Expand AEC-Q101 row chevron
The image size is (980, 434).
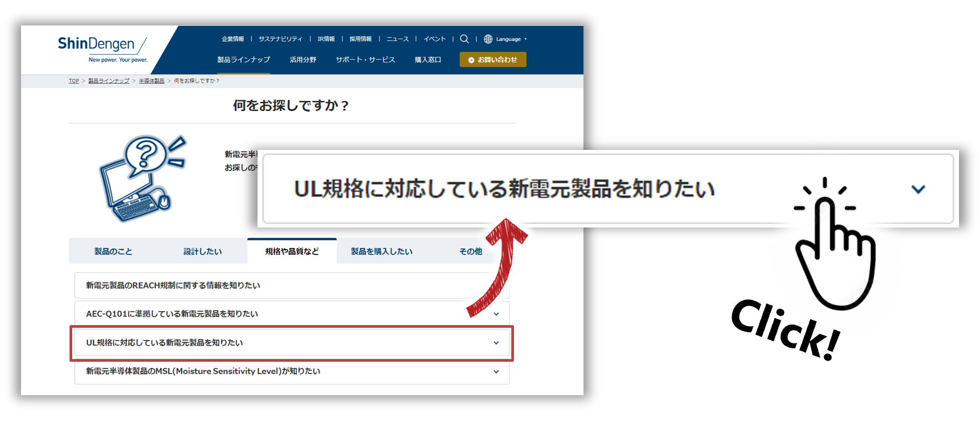pyautogui.click(x=496, y=314)
